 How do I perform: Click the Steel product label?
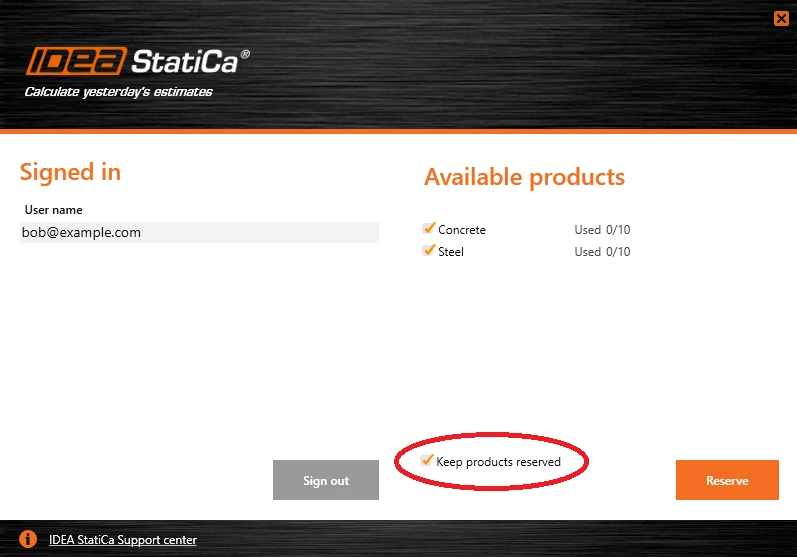click(451, 252)
